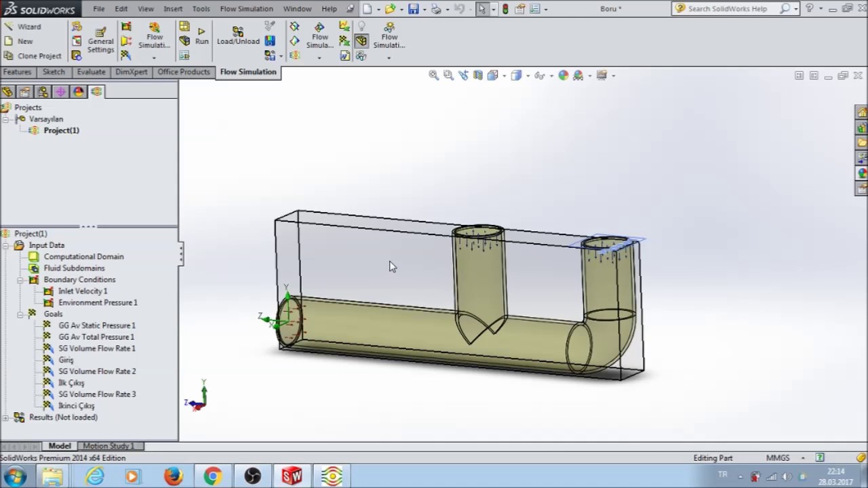Switch to the Features tab
This screenshot has width=868, height=488.
coord(17,72)
